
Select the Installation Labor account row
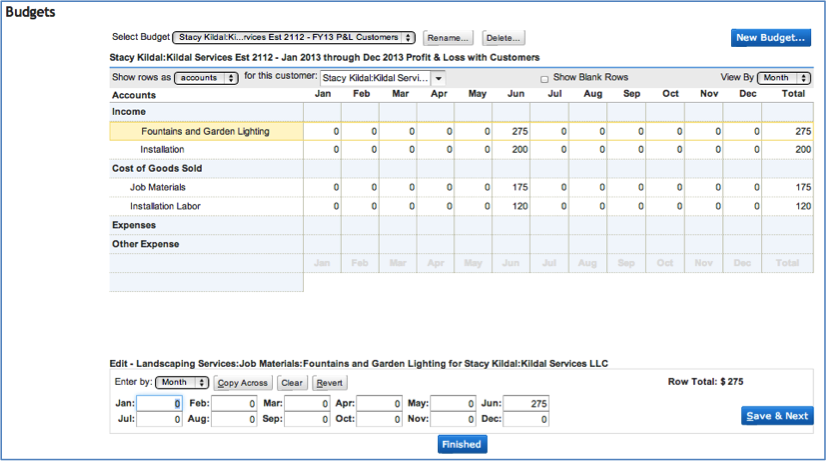pos(165,206)
